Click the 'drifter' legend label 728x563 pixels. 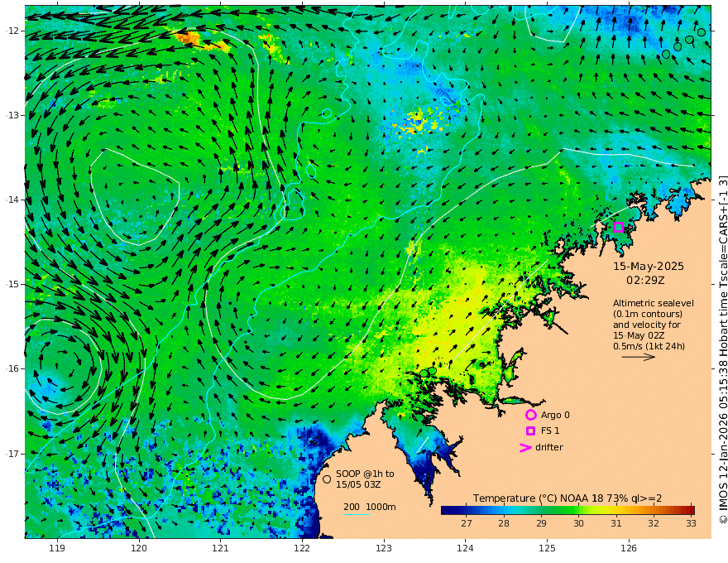click(549, 447)
